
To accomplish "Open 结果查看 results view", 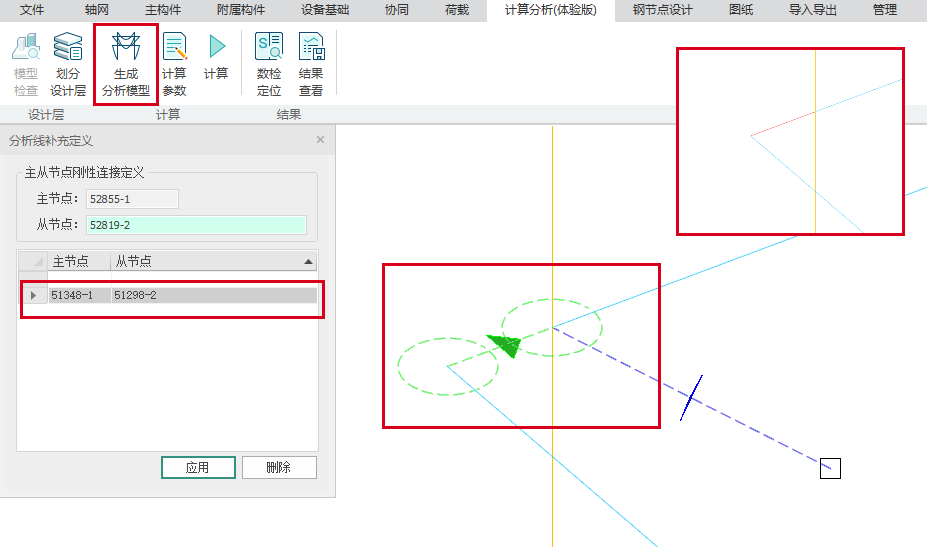I will pos(311,65).
